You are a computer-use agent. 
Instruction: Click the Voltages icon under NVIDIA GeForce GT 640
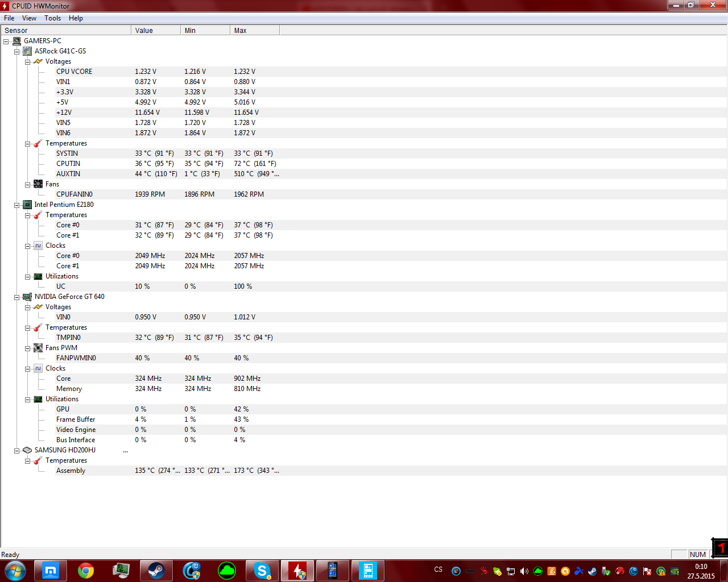coord(38,307)
